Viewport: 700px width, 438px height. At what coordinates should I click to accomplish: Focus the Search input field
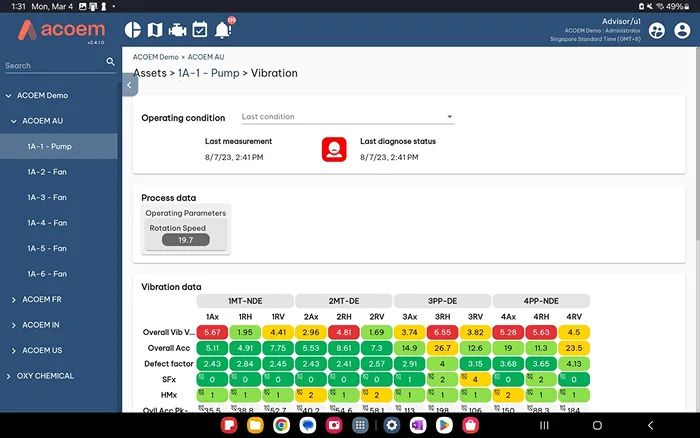point(54,65)
